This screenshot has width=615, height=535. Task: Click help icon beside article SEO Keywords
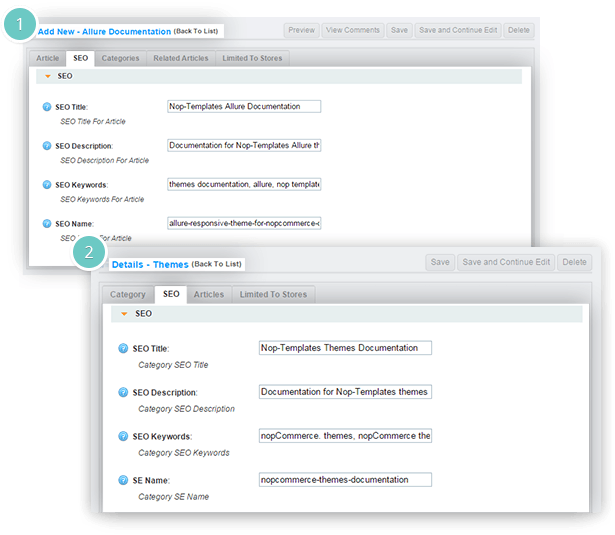[x=47, y=184]
